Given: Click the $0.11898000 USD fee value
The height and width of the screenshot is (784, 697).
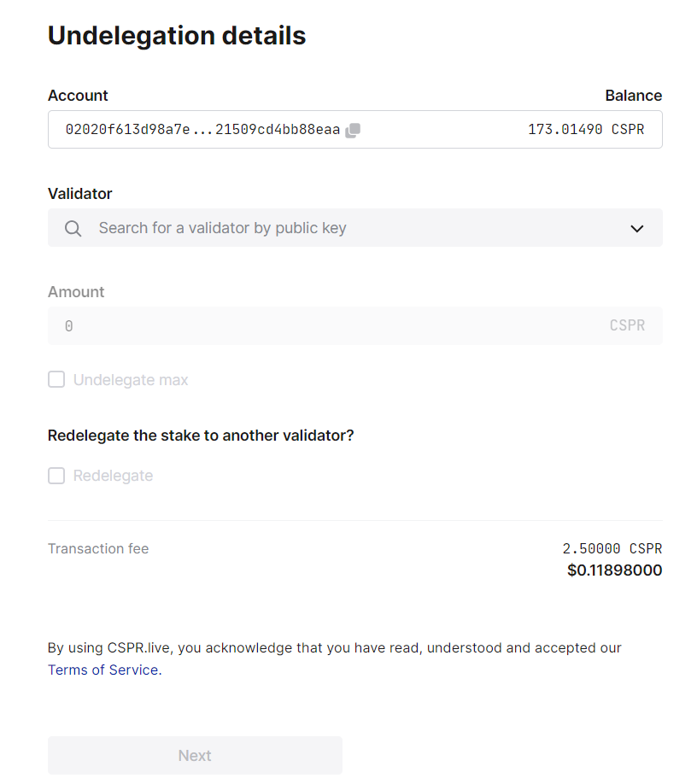Looking at the screenshot, I should point(614,570).
